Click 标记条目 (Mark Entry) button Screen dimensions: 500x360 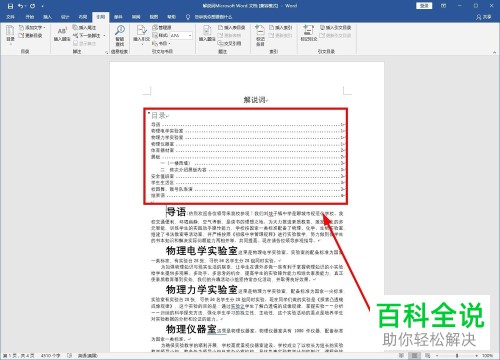coord(260,35)
